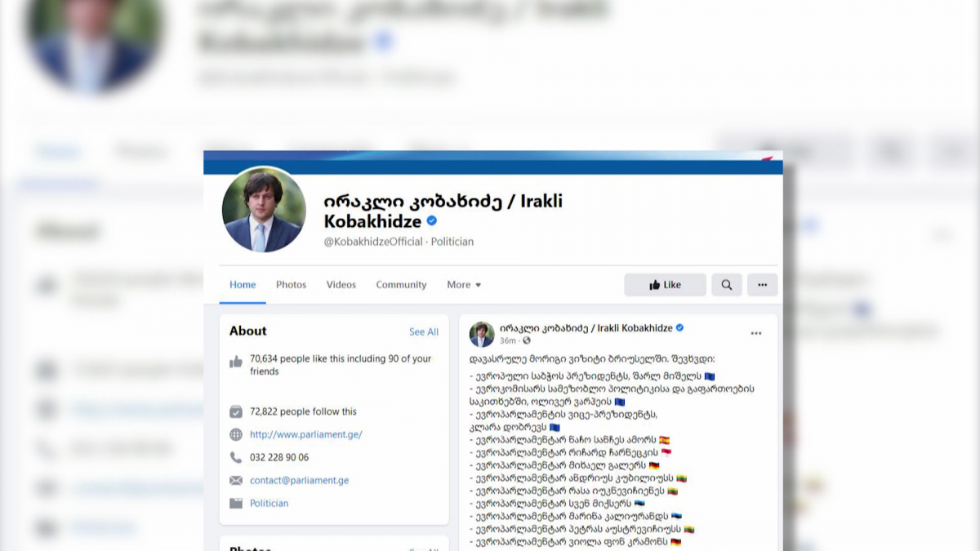Image resolution: width=980 pixels, height=551 pixels.
Task: Click the contact@parliament.ge email link
Action: (x=300, y=480)
